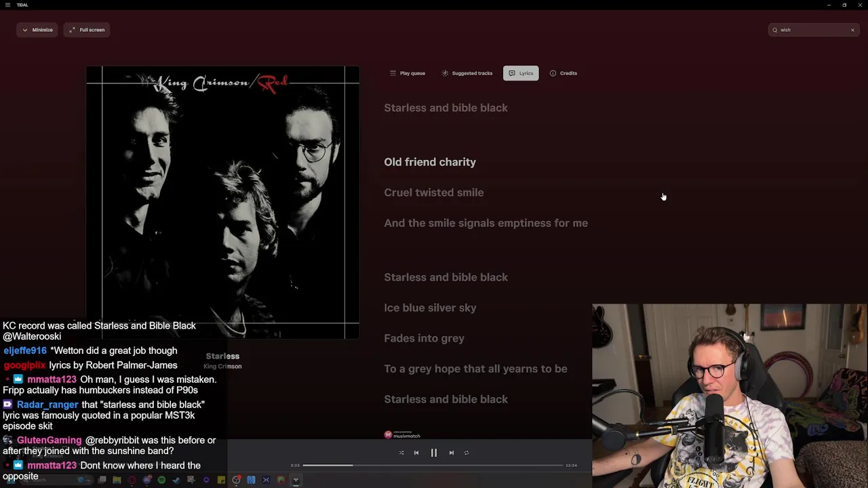
Task: Jump to lyric 'To a grey hope that all yearns to be'
Action: click(x=475, y=369)
